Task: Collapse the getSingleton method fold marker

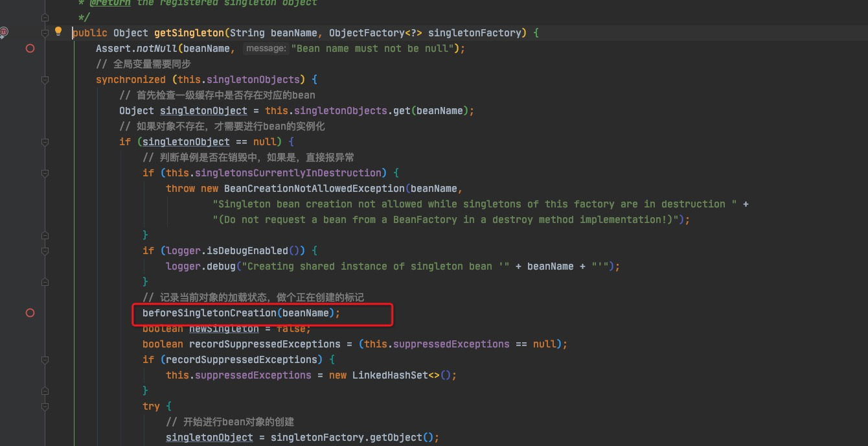Action: (45, 33)
